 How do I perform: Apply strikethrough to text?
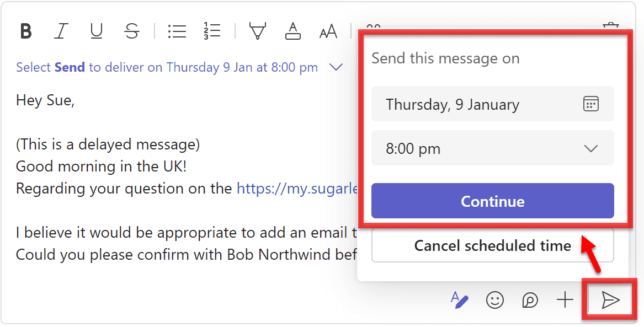(x=132, y=31)
